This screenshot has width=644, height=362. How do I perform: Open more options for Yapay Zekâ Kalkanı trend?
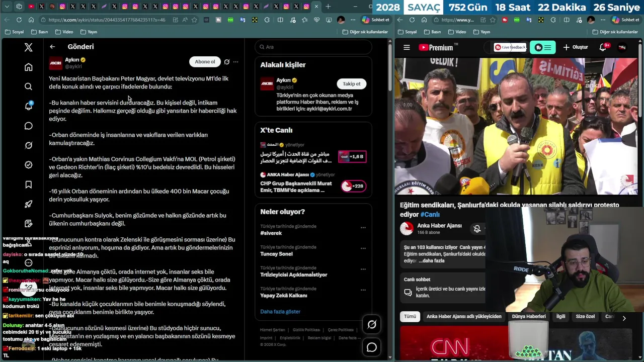[363, 290]
